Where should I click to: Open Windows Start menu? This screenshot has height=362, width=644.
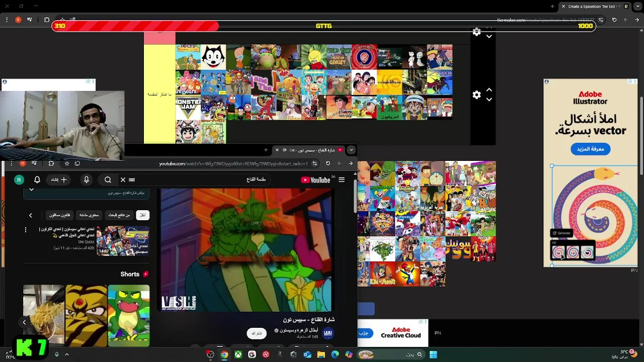[433, 354]
